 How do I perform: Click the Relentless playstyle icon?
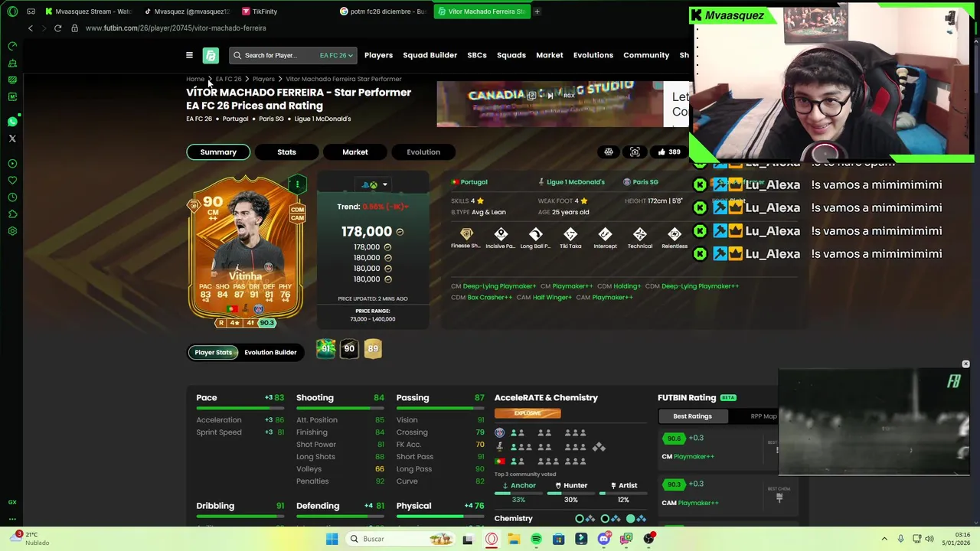point(675,234)
